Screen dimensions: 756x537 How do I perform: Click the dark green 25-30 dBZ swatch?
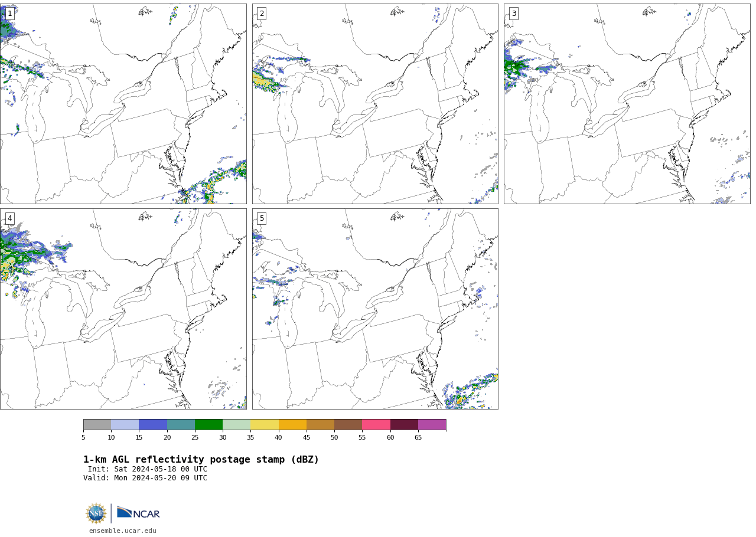(208, 425)
